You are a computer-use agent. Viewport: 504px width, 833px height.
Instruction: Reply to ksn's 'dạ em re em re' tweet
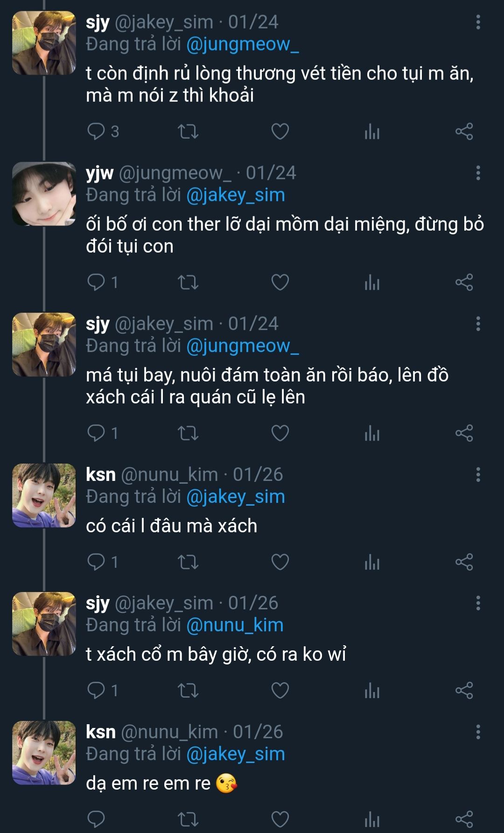[x=97, y=819]
